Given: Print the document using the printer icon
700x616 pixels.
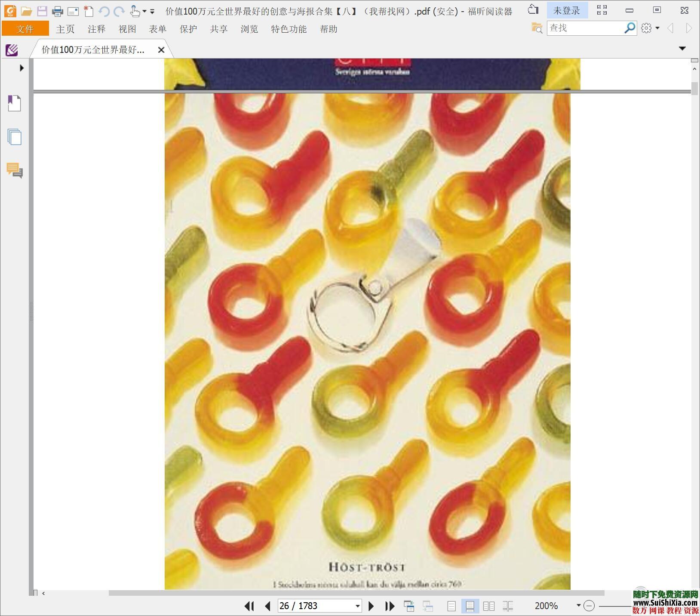Looking at the screenshot, I should pos(57,11).
